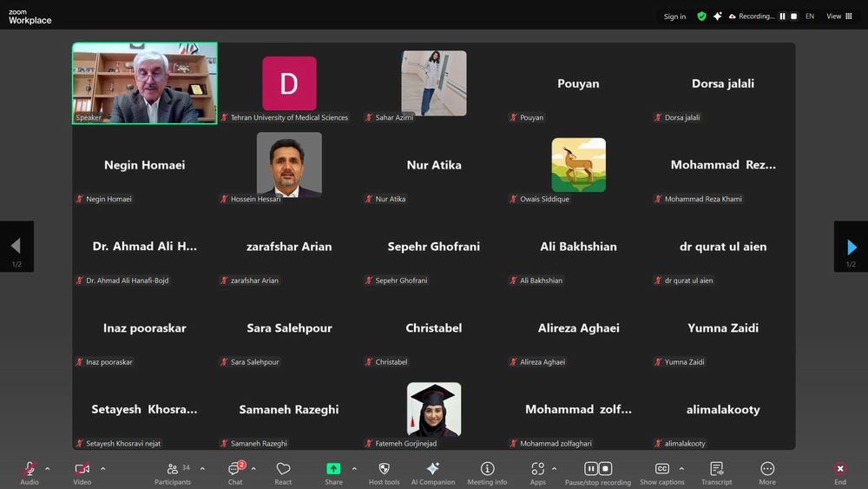Unmute the microphone using the Audio button
Viewport: 868px width, 489px height.
coord(30,470)
